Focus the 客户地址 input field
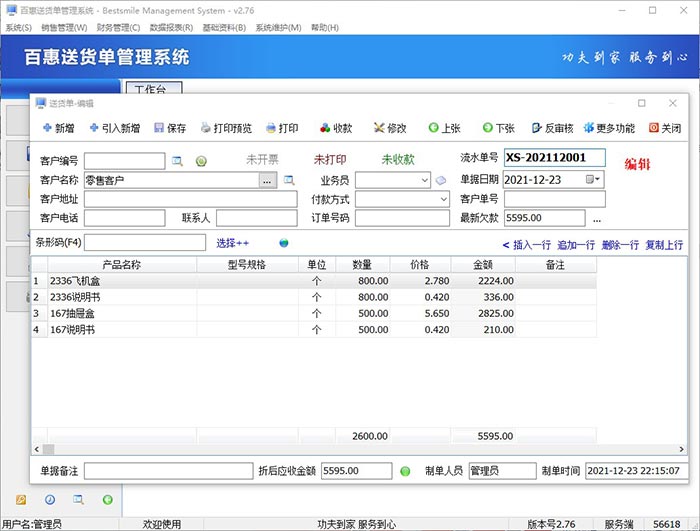The height and width of the screenshot is (531, 700). (191, 199)
